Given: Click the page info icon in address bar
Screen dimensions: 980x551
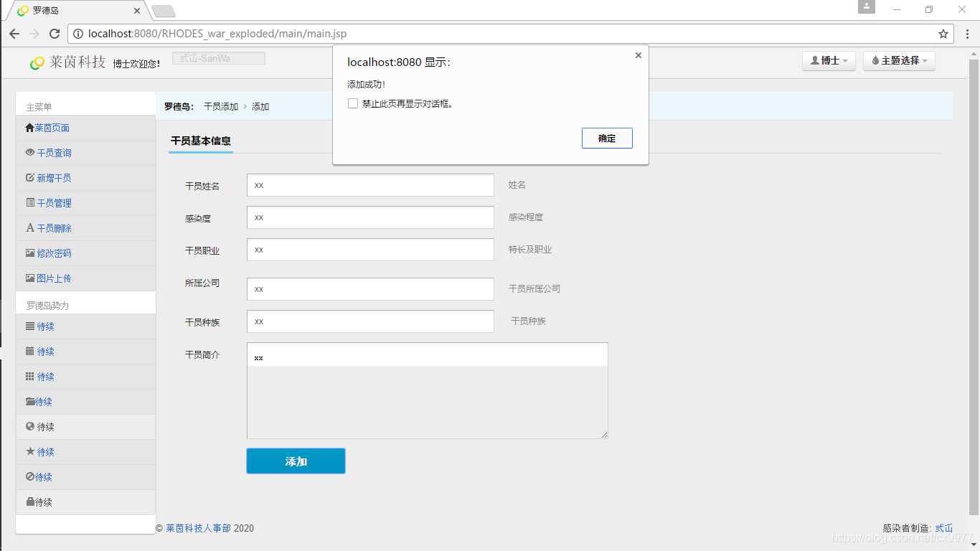Looking at the screenshot, I should tap(78, 34).
